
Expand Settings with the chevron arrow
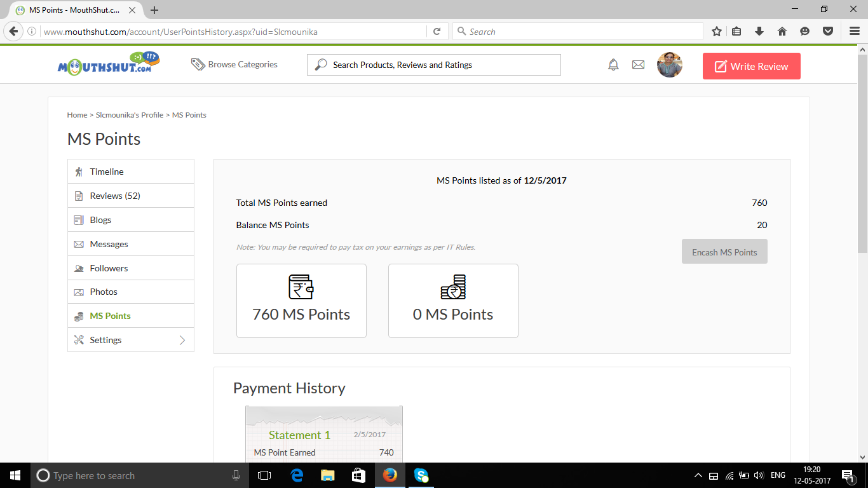(x=182, y=340)
